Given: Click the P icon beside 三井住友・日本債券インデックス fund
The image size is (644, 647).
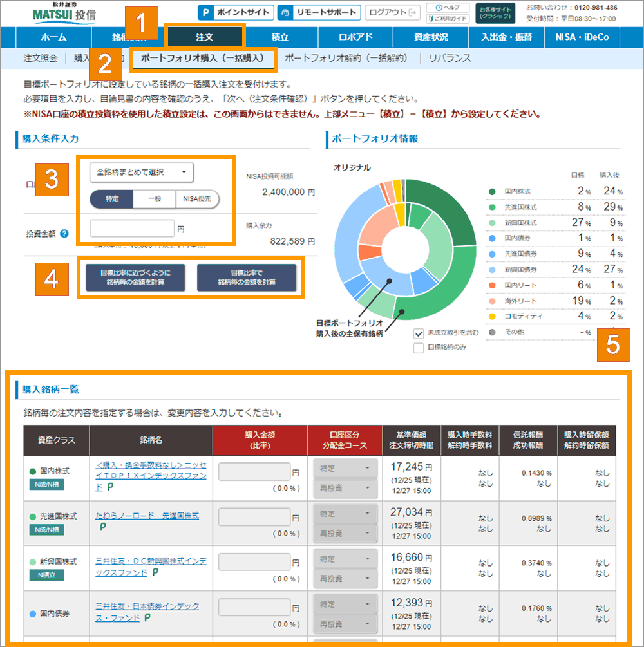Looking at the screenshot, I should coord(147,617).
